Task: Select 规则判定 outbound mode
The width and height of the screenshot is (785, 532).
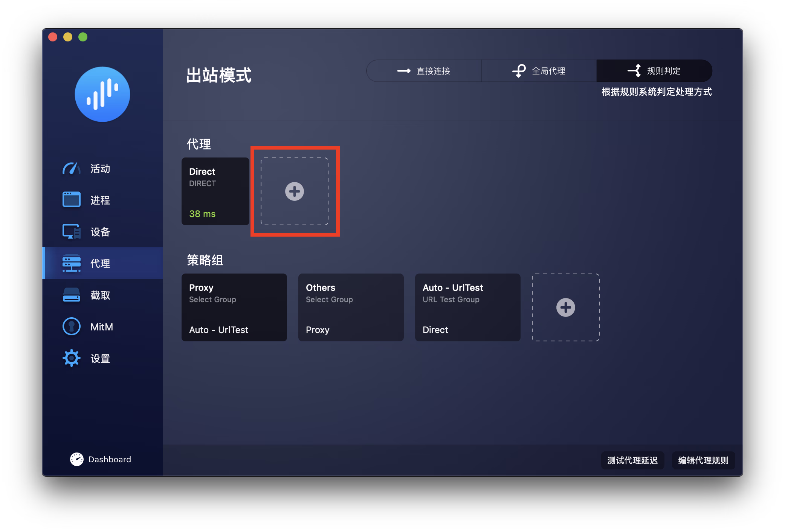Action: coord(654,71)
